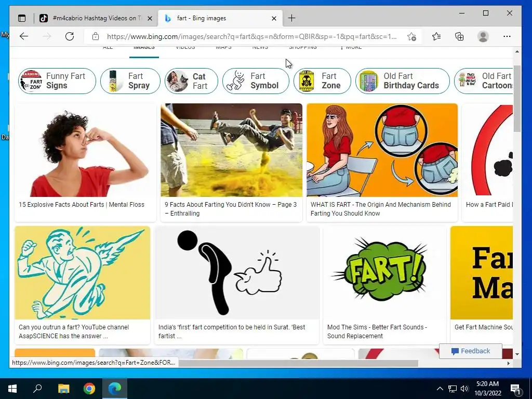The height and width of the screenshot is (399, 532).
Task: Open taskbar Search icon
Action: (x=37, y=389)
